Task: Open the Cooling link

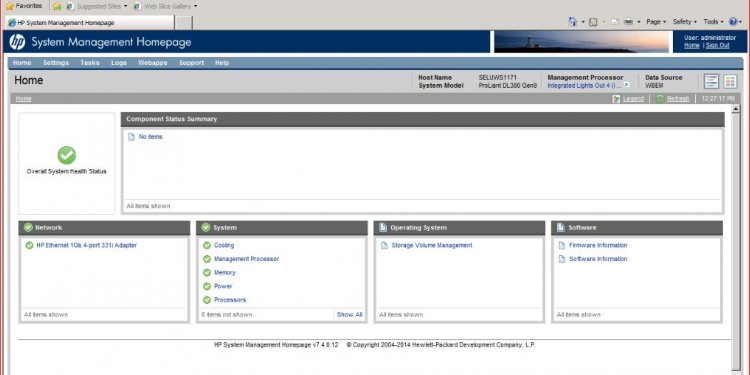Action: [224, 245]
